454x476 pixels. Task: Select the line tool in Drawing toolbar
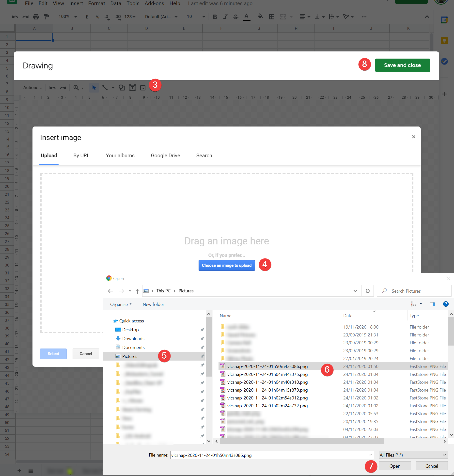[x=105, y=88]
